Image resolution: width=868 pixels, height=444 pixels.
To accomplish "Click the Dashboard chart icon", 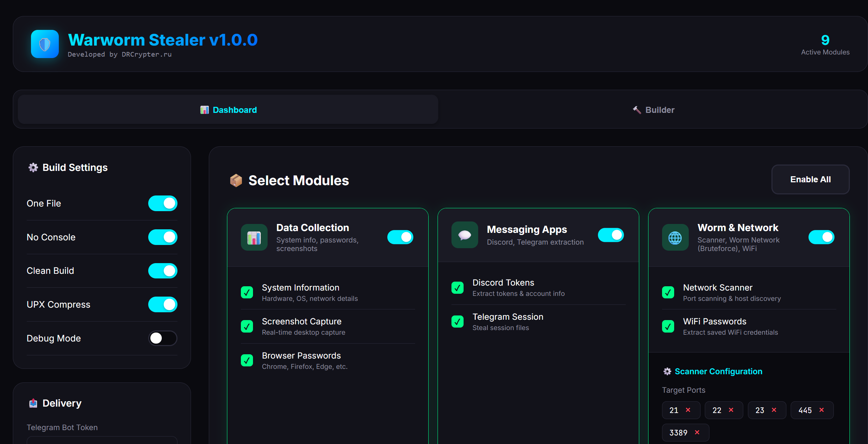I will tap(205, 110).
